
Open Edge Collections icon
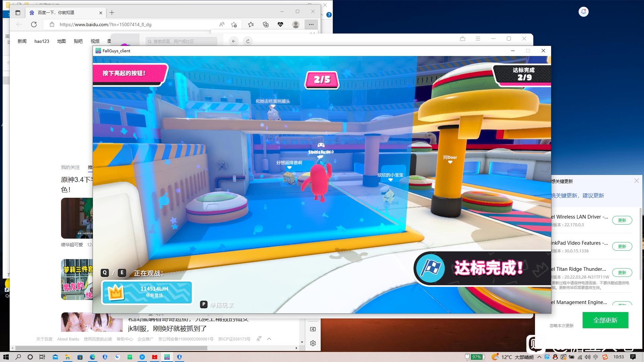[x=266, y=24]
